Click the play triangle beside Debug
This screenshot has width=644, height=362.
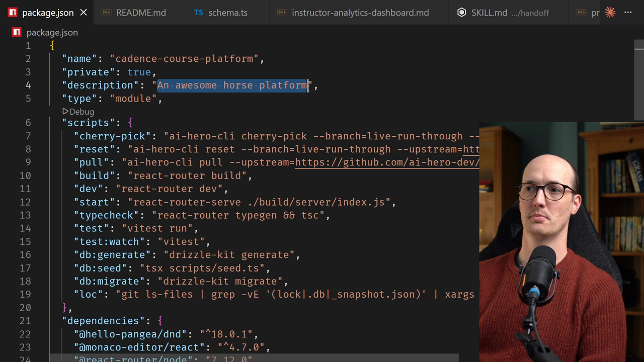coord(65,111)
